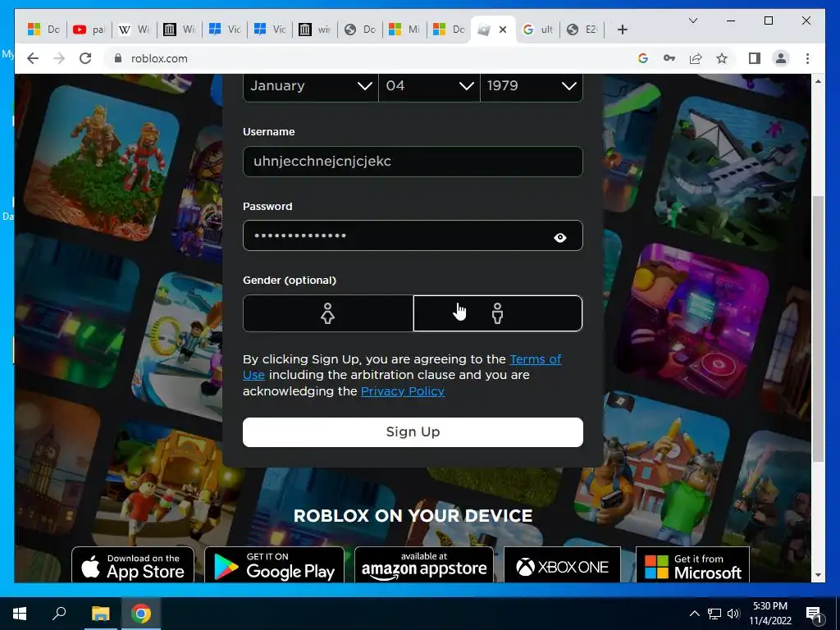
Task: Reload the roblox.com page
Action: click(x=85, y=58)
